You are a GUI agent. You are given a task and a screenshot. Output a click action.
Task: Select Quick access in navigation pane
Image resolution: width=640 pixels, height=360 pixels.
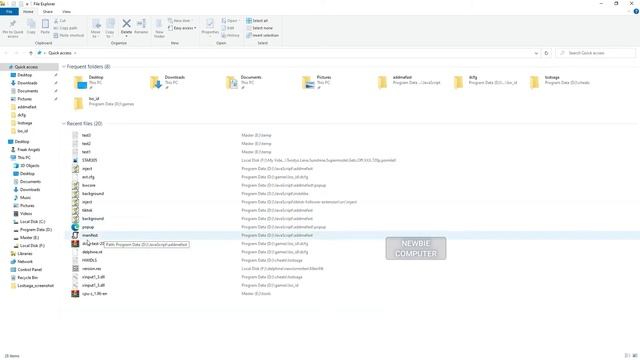[26, 67]
